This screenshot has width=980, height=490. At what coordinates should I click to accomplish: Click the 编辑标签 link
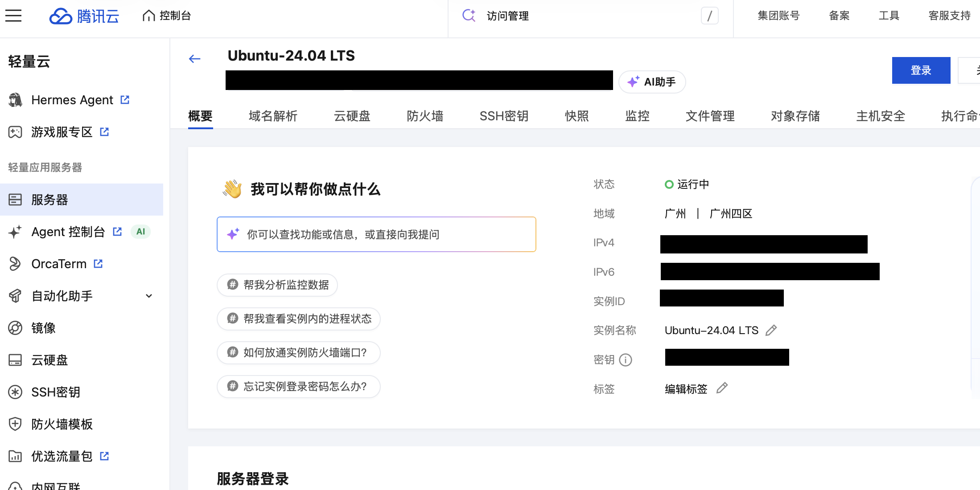tap(686, 389)
